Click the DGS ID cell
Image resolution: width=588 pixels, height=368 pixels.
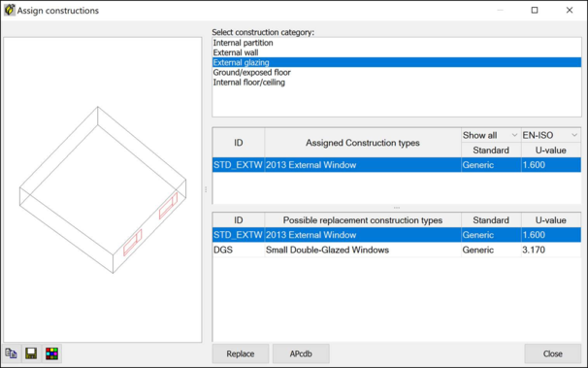[x=238, y=250]
